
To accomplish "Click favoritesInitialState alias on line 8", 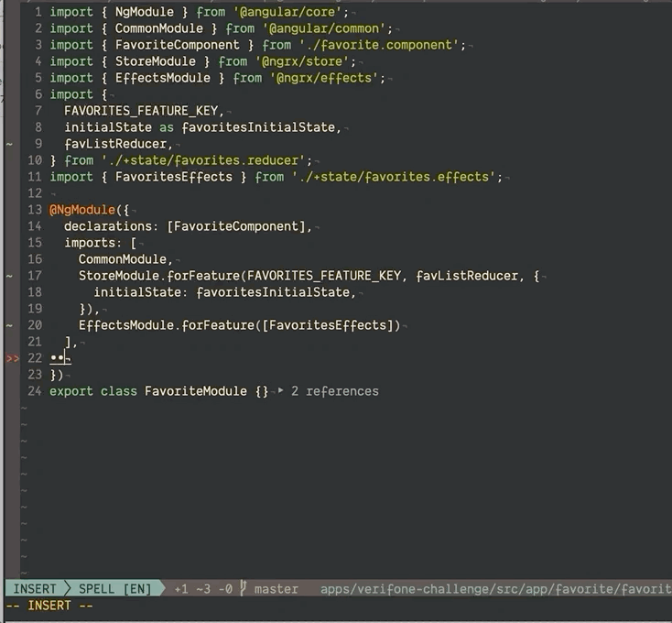I will (x=258, y=127).
